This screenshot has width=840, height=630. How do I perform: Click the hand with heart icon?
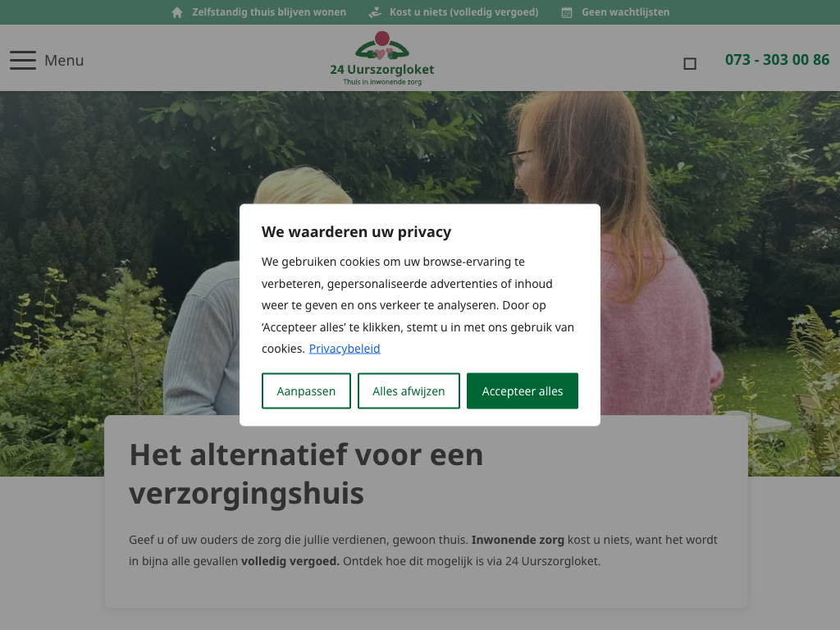pos(375,12)
